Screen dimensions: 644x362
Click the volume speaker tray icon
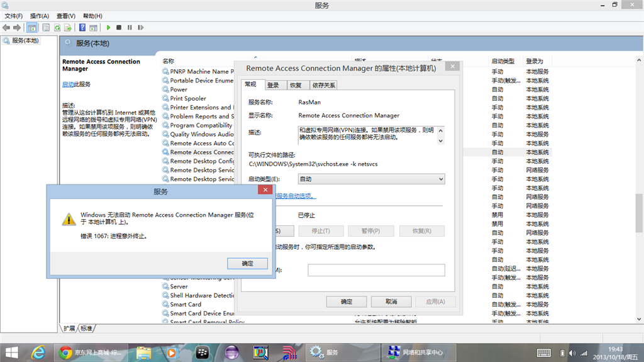pyautogui.click(x=572, y=353)
